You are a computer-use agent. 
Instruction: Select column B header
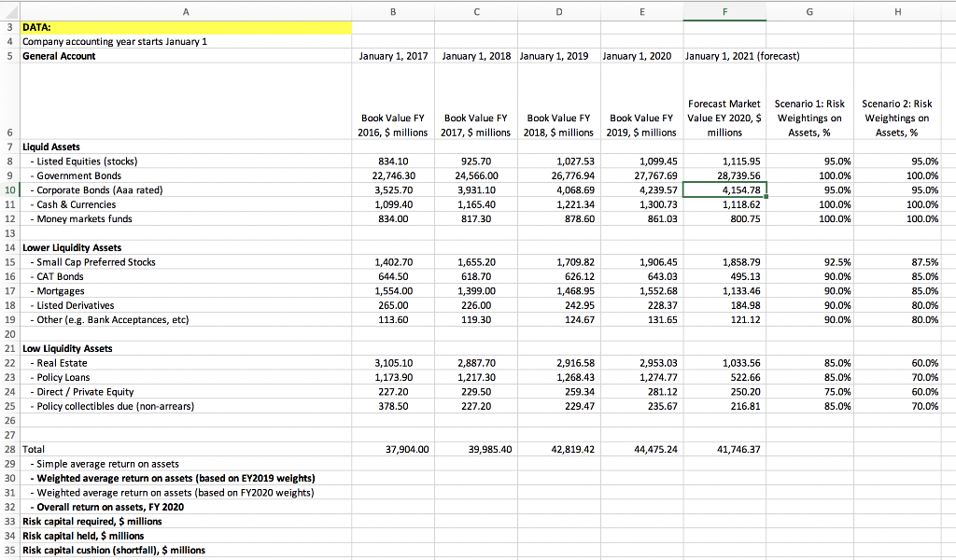(393, 11)
